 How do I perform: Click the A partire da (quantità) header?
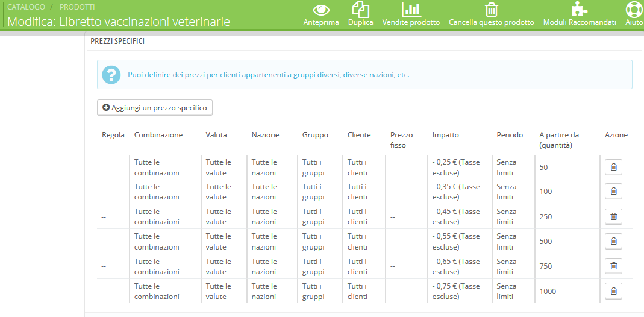coord(559,140)
